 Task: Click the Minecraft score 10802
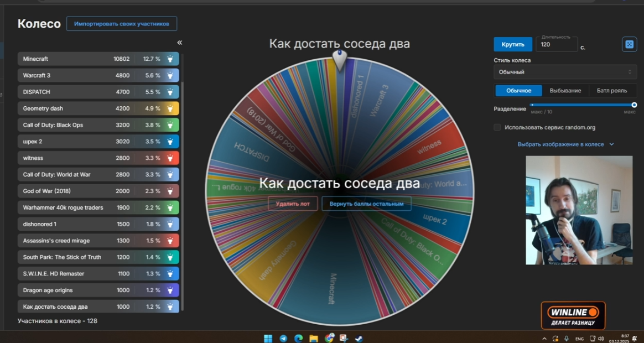[121, 59]
